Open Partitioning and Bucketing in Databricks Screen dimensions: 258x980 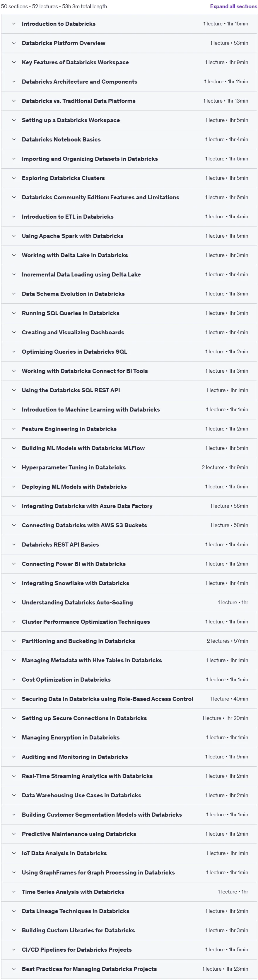click(x=129, y=641)
